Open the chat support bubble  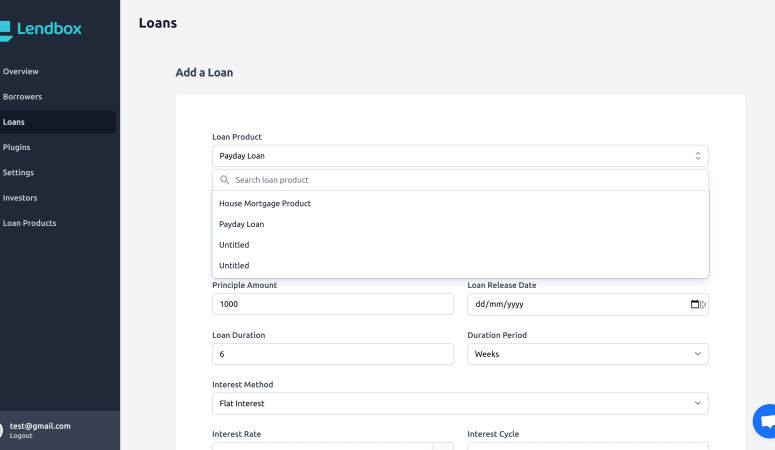tap(766, 421)
